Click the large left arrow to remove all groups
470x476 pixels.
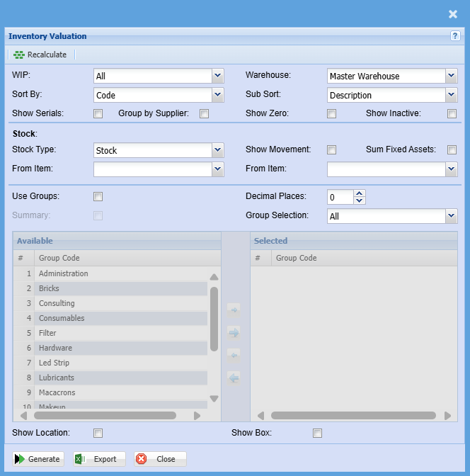[234, 378]
